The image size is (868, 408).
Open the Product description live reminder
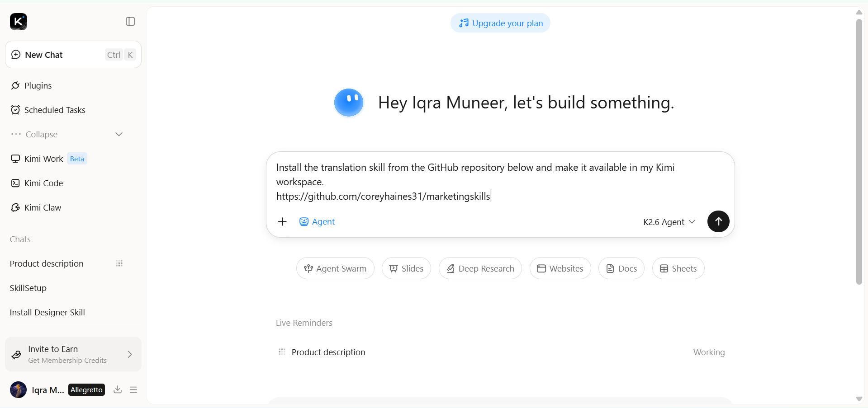(501, 352)
